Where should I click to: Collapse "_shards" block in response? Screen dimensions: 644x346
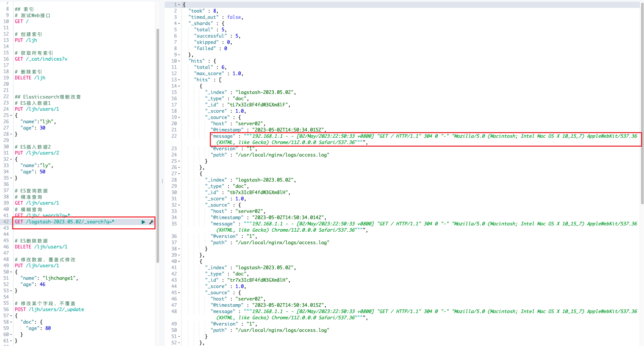[x=179, y=23]
